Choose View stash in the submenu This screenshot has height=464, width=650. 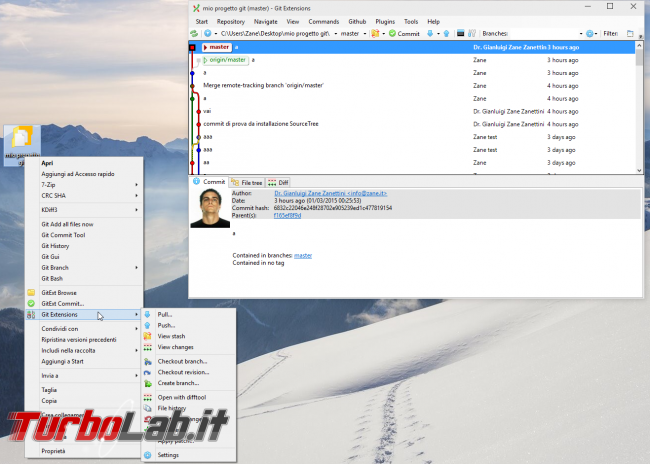pyautogui.click(x=189, y=336)
